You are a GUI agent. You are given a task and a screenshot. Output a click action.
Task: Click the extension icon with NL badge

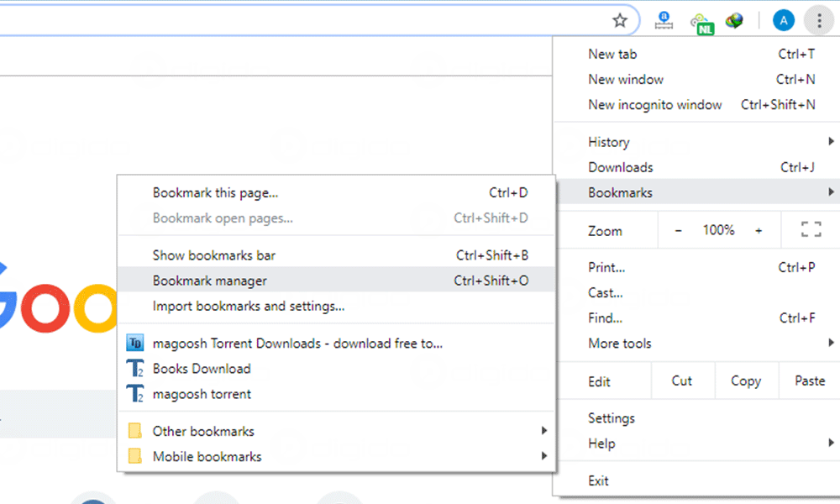(701, 23)
